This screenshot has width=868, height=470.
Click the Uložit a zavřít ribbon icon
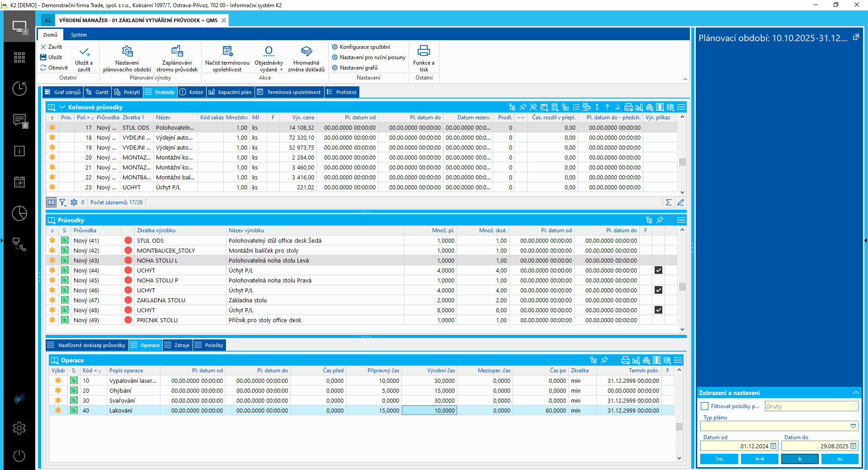click(x=84, y=52)
